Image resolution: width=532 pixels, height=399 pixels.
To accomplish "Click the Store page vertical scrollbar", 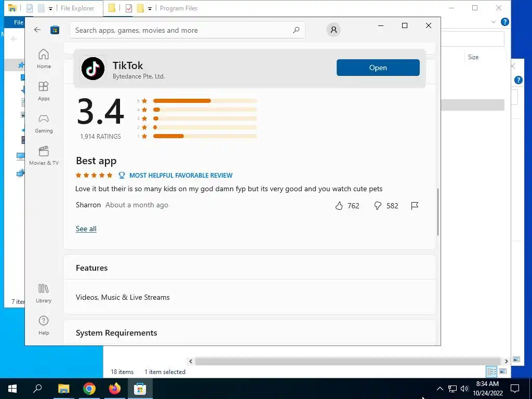I will click(x=437, y=212).
